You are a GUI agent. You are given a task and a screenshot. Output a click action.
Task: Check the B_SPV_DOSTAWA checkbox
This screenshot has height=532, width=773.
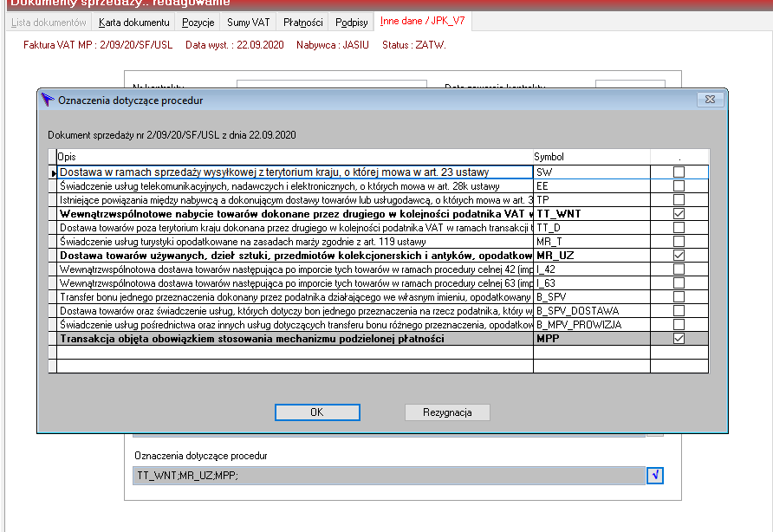coord(679,310)
